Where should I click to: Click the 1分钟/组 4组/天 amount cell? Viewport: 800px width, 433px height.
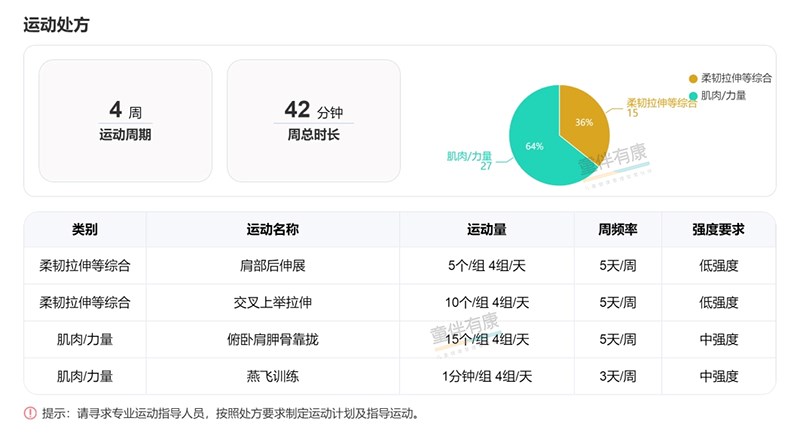[487, 376]
